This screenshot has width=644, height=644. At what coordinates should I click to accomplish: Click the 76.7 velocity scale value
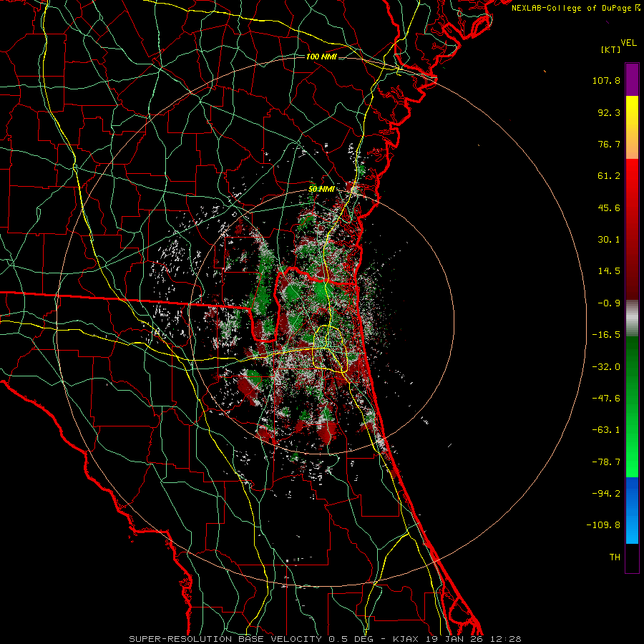click(609, 144)
